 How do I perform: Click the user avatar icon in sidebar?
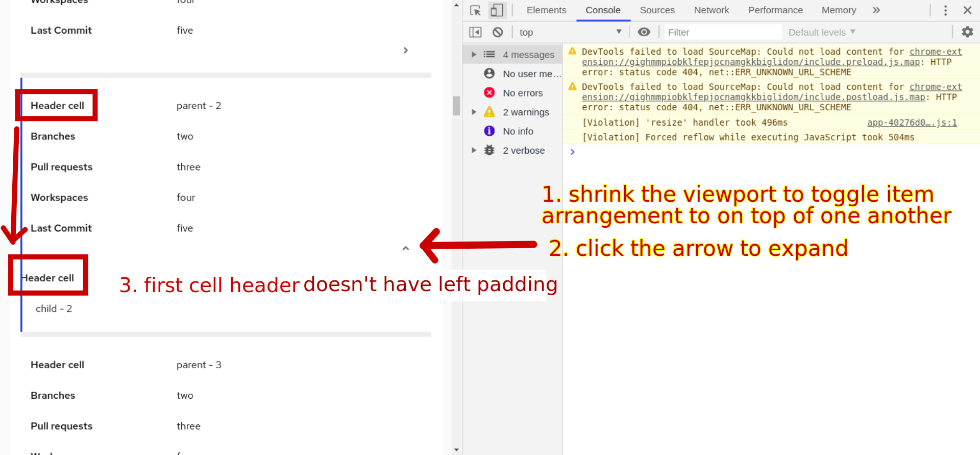coord(489,74)
